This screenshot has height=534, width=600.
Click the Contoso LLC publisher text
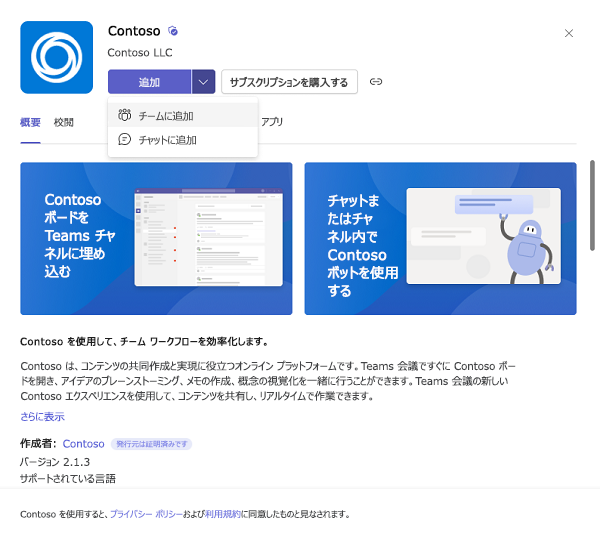140,52
